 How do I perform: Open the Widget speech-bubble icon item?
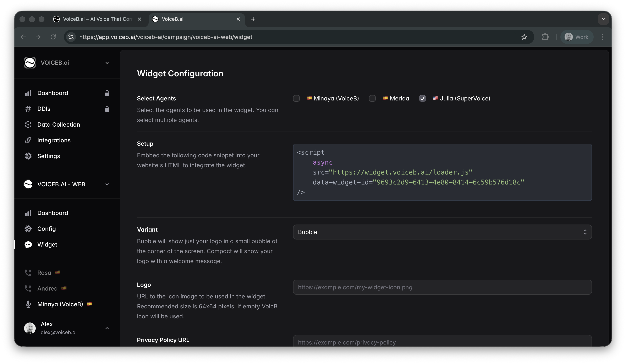(28, 245)
